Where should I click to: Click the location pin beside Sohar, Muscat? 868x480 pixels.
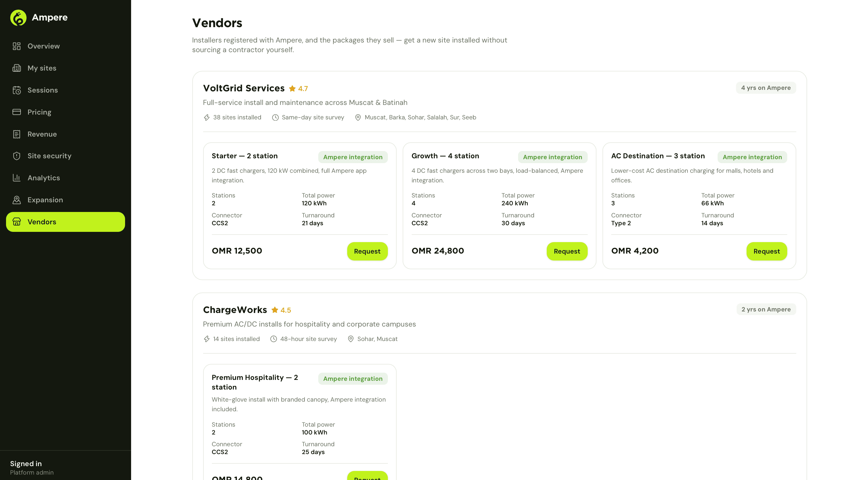click(351, 339)
